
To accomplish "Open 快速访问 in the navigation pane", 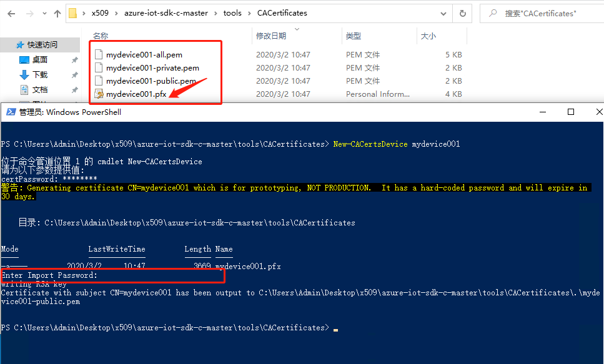I will tap(42, 45).
